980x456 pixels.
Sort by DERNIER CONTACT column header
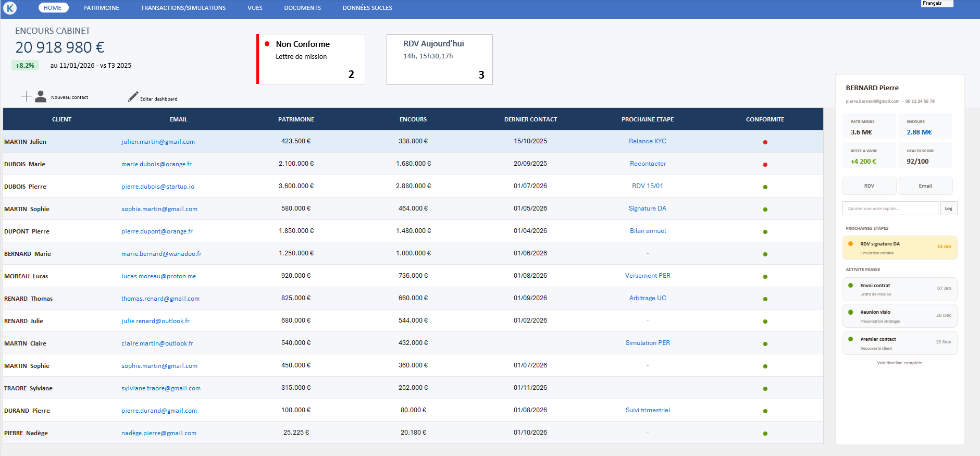[x=530, y=119]
